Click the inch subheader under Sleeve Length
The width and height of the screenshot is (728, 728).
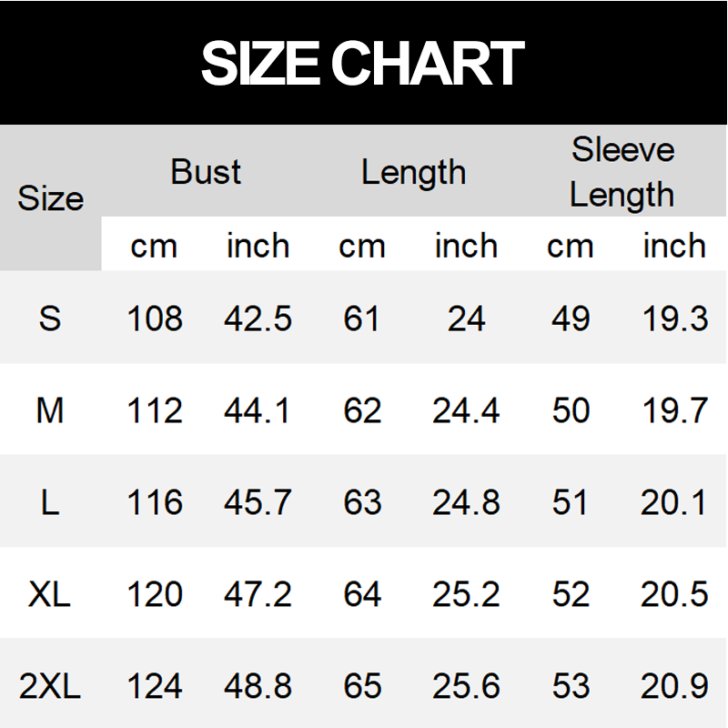click(674, 246)
